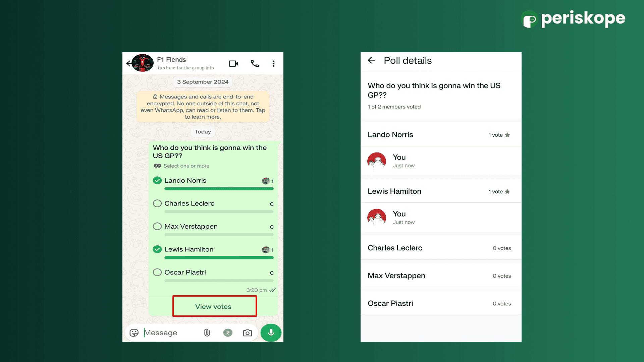Open the emoji sticker picker
Screen dimensions: 644x362
click(134, 333)
